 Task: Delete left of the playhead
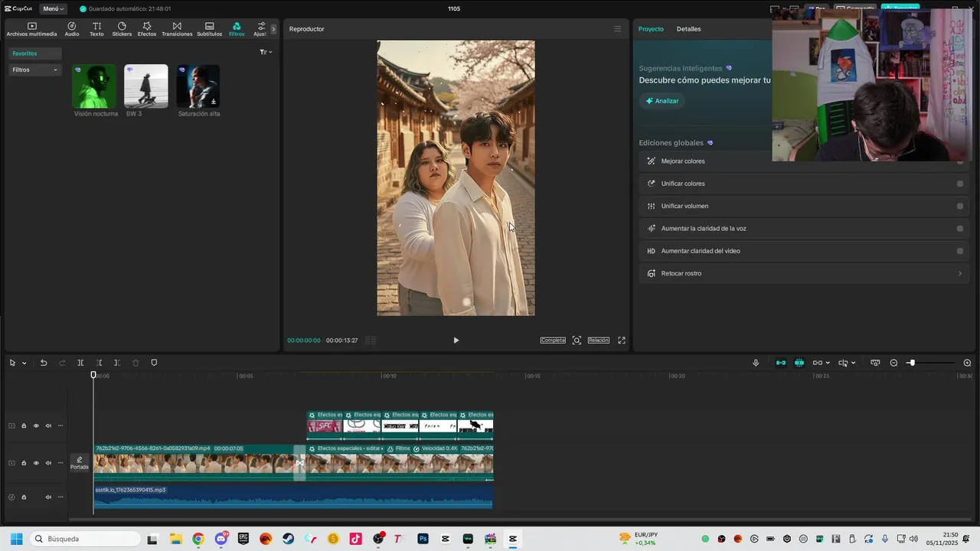pyautogui.click(x=99, y=363)
